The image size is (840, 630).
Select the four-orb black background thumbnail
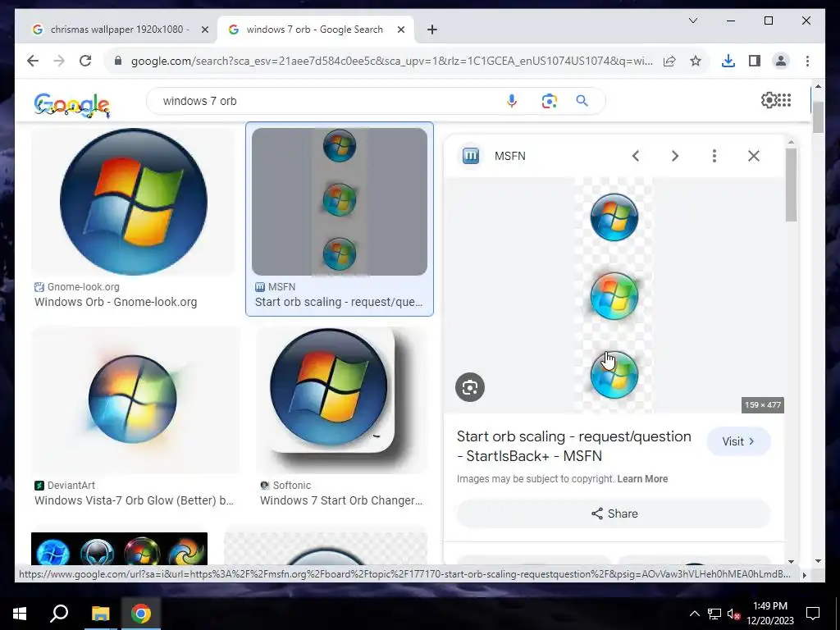[x=120, y=549]
